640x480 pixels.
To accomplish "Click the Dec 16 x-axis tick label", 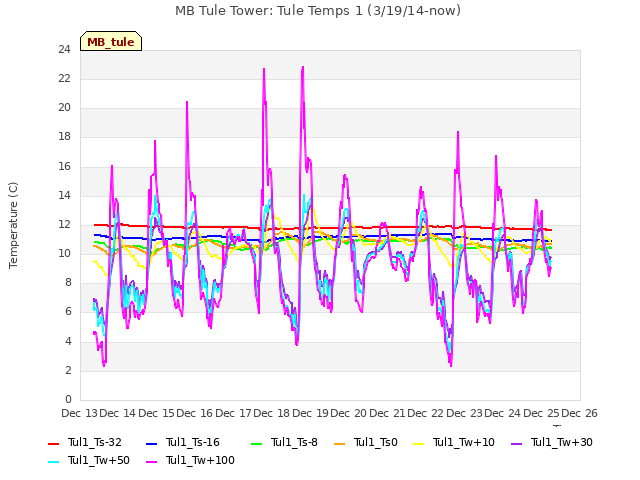I will pyautogui.click(x=195, y=413).
